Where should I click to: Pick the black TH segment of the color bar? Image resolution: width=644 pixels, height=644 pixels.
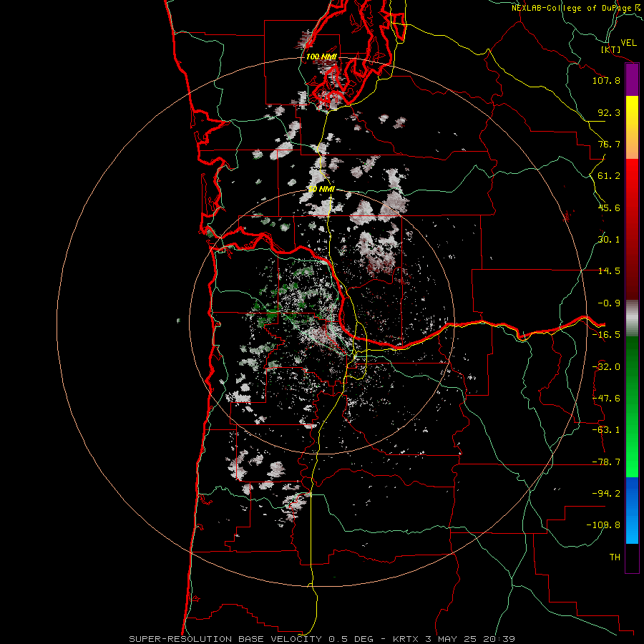[632, 557]
